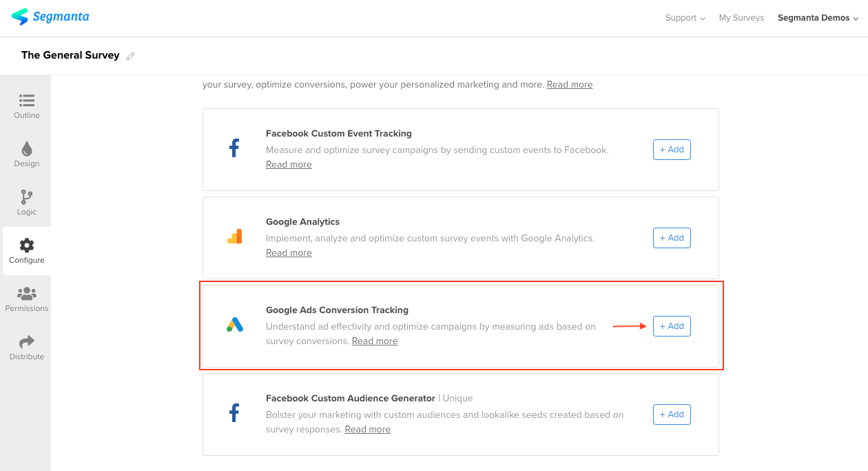Click the Google Ads logo icon
The image size is (868, 471).
tap(235, 325)
